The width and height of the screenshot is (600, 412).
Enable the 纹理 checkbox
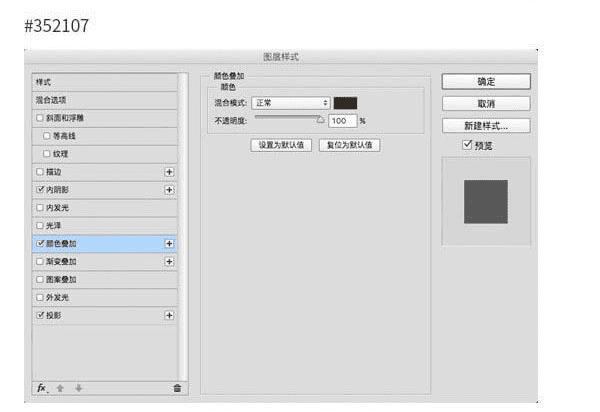[x=47, y=154]
